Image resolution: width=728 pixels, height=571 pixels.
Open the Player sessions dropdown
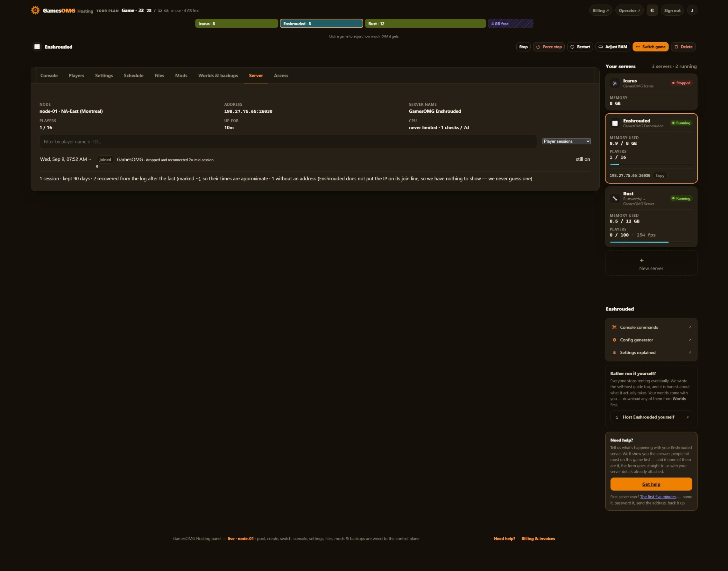tap(566, 141)
